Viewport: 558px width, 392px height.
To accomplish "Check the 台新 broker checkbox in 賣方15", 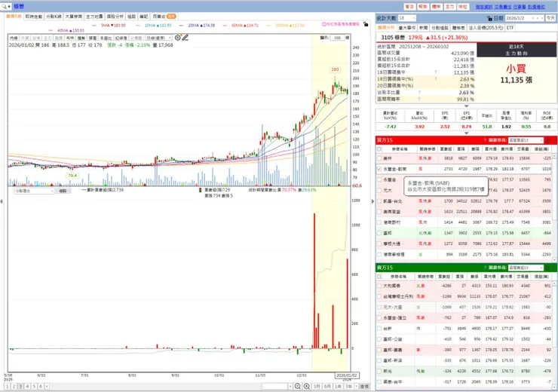I will point(379,329).
